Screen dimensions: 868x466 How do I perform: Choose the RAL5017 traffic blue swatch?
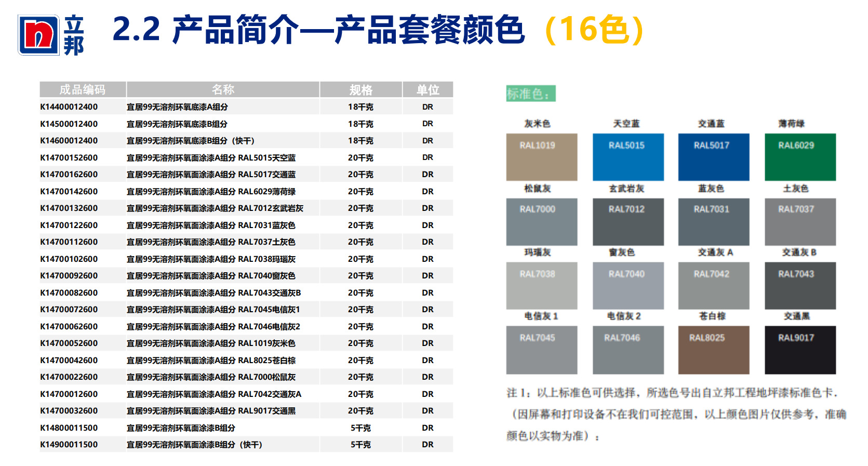pyautogui.click(x=714, y=157)
